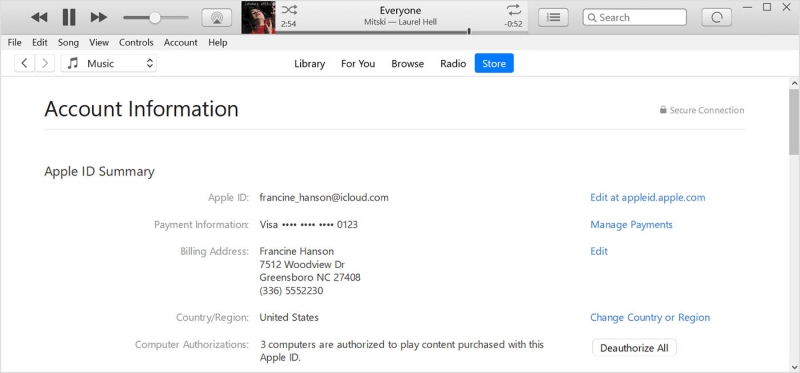Open the Account menu
The image size is (800, 373).
point(181,43)
